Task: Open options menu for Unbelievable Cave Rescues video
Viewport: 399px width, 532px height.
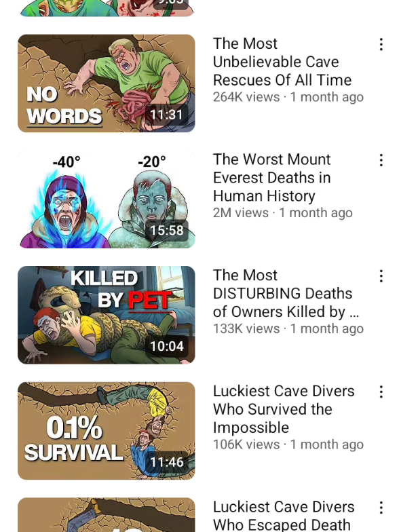Action: coord(381,45)
